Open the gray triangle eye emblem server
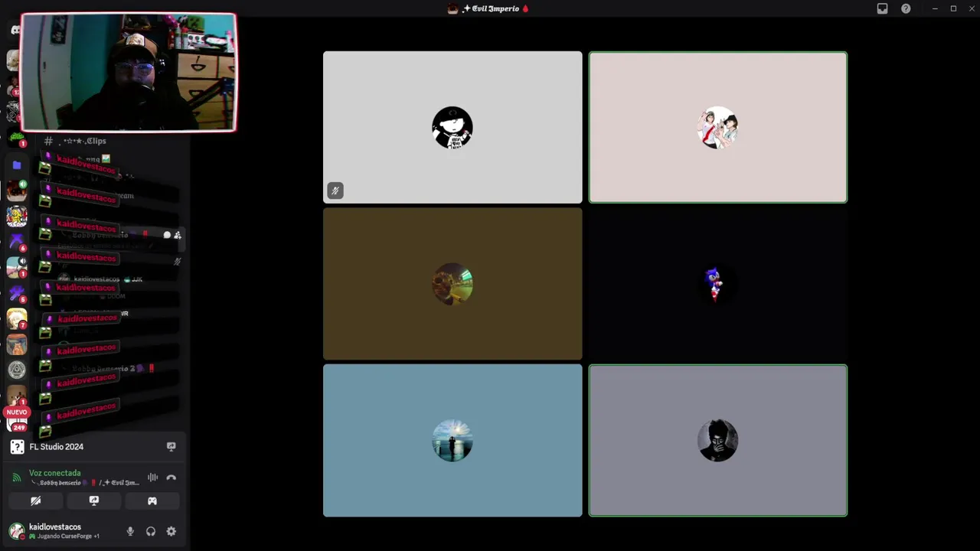980x551 pixels. pos(17,370)
